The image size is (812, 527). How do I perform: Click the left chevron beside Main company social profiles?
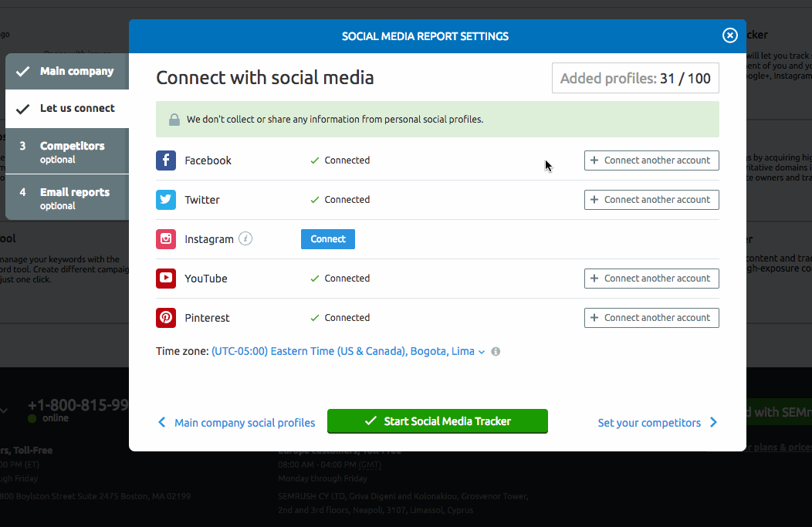161,422
